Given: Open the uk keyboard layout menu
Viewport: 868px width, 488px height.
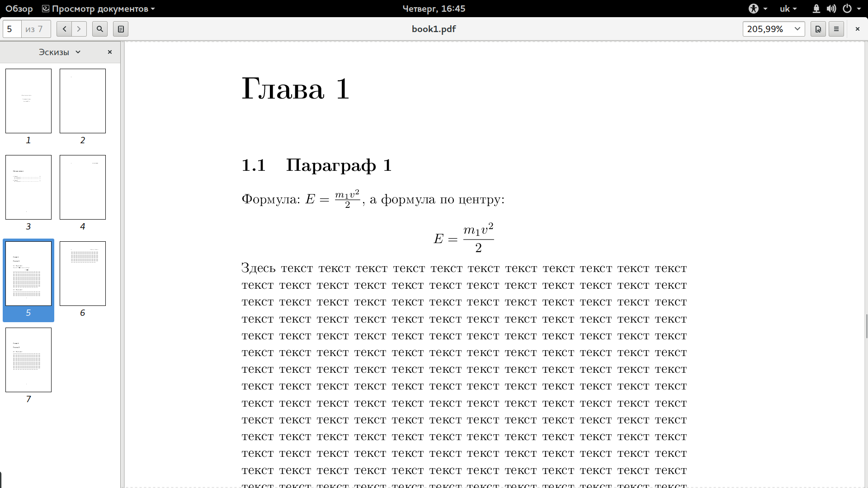Looking at the screenshot, I should [x=788, y=9].
